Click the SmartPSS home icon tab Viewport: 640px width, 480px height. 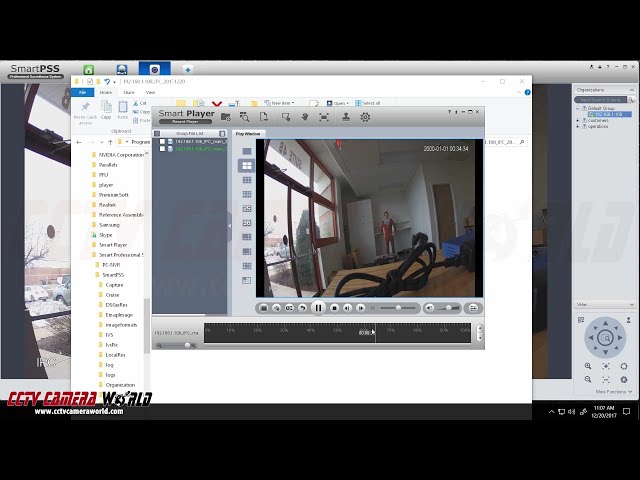coord(89,69)
